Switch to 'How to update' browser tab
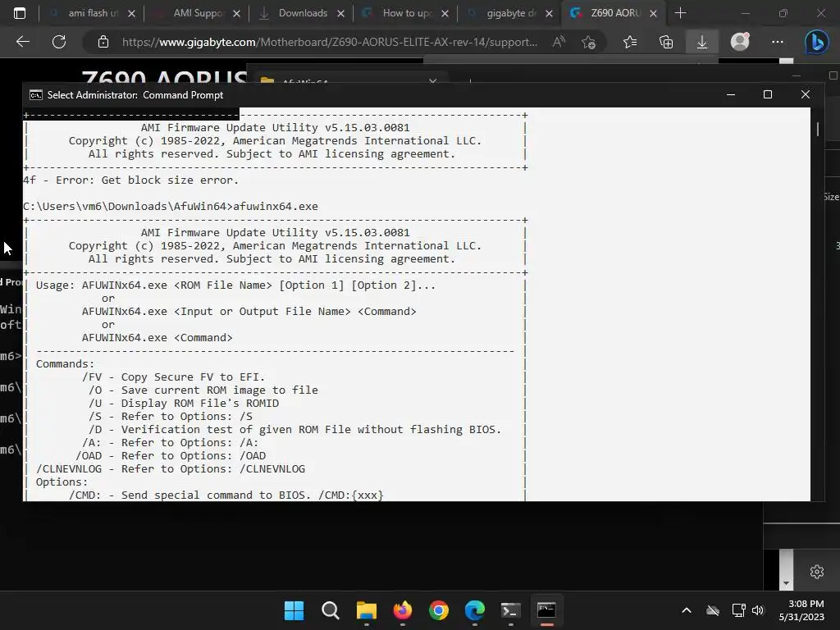Viewport: 840px width, 630px height. 405,13
